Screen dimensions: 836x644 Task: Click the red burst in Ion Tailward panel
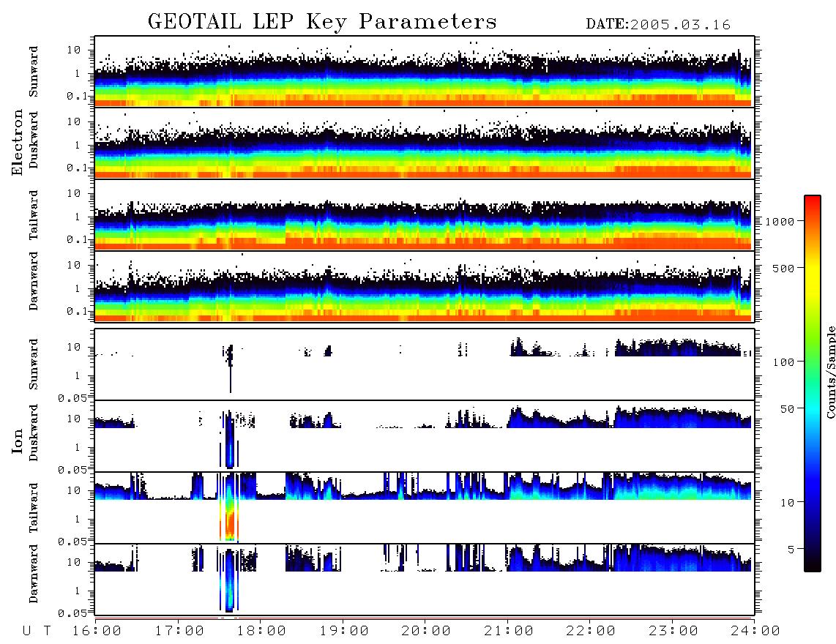coord(230,524)
